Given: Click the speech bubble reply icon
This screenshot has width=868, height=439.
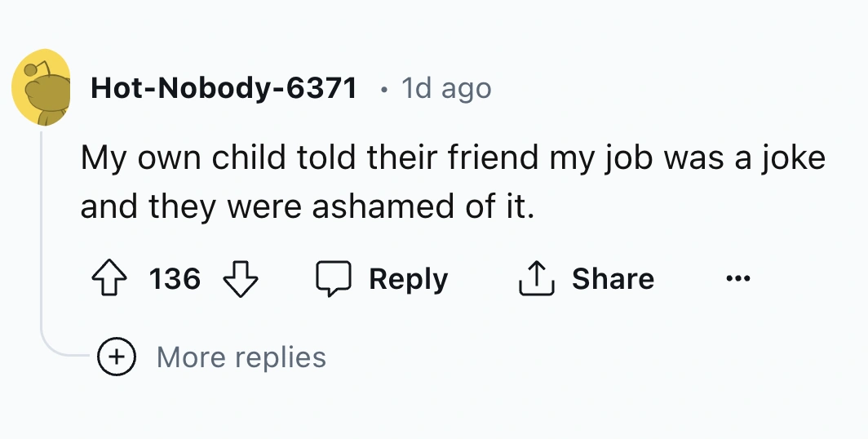Looking at the screenshot, I should (332, 279).
